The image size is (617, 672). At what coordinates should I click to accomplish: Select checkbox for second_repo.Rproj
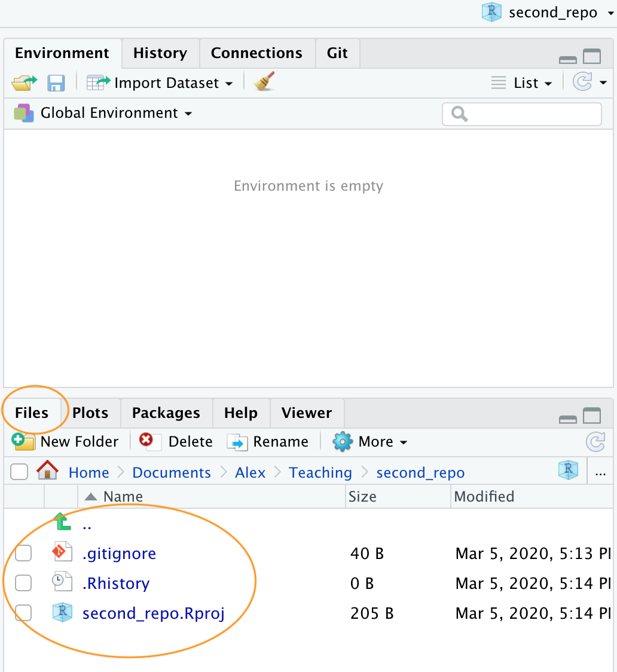[23, 613]
